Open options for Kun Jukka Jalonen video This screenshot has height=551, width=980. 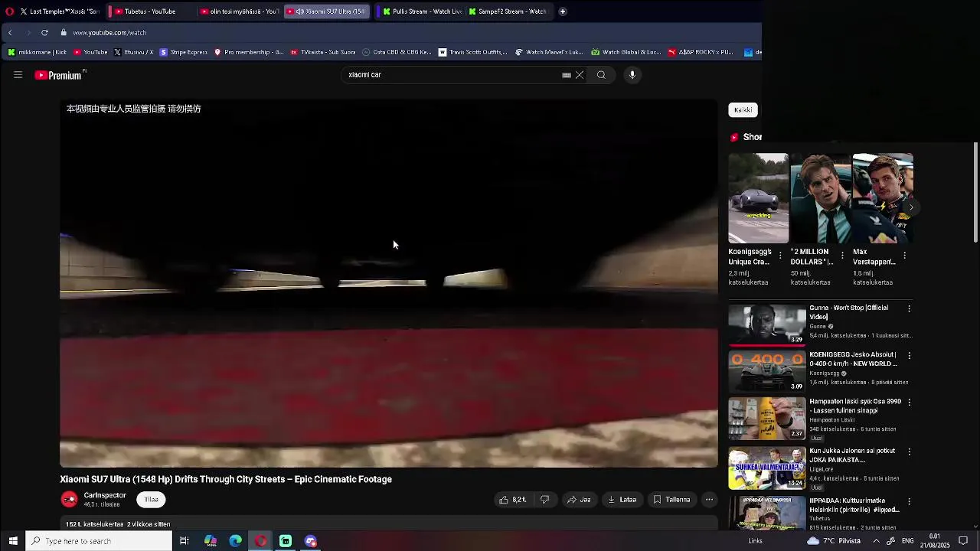(x=909, y=452)
